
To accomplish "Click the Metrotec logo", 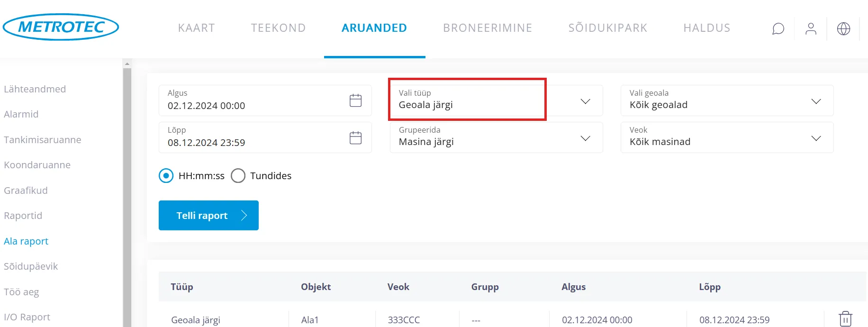I will click(61, 27).
